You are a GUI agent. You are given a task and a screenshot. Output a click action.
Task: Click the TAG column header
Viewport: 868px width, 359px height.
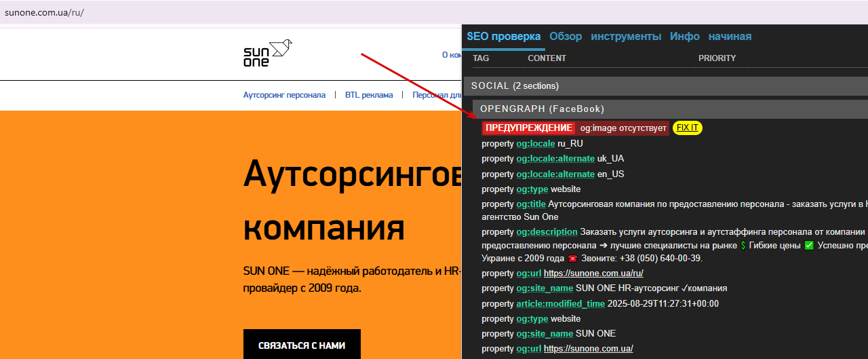click(481, 58)
